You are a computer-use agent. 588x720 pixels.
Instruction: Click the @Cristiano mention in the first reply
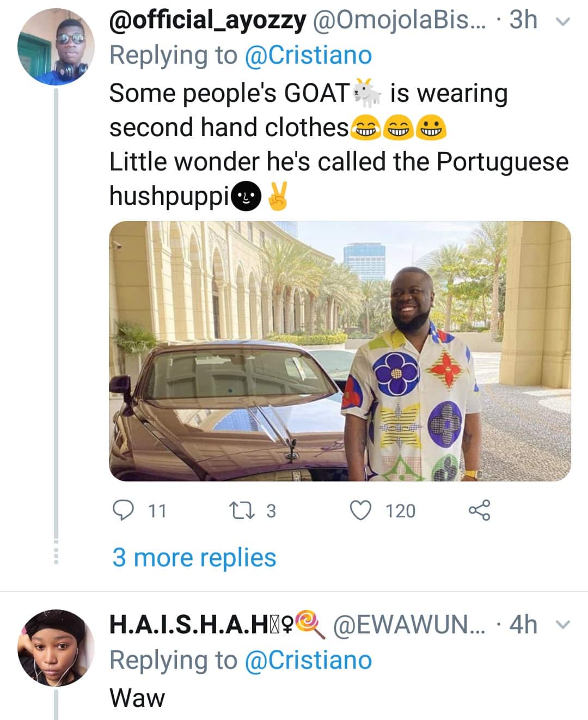coord(308,56)
